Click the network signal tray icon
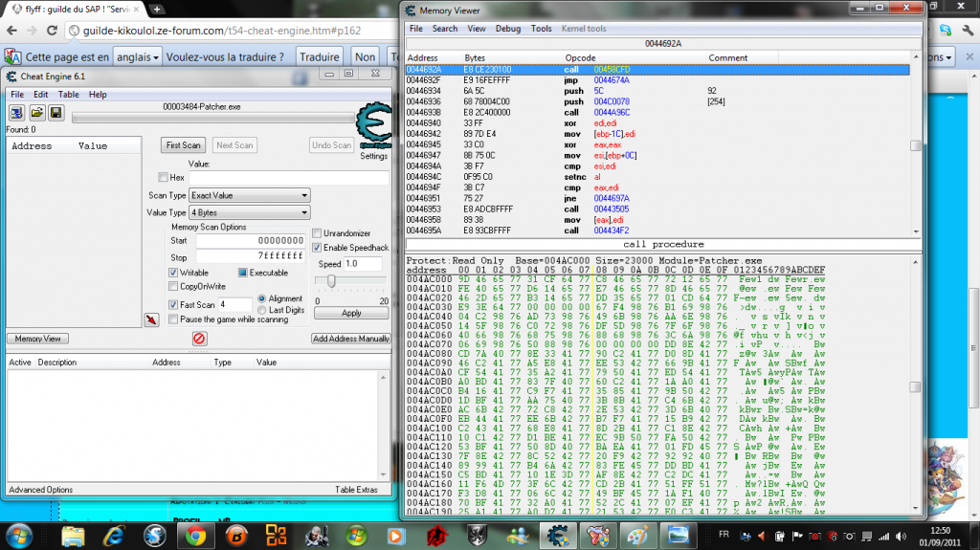The width and height of the screenshot is (980, 550). pos(883,537)
